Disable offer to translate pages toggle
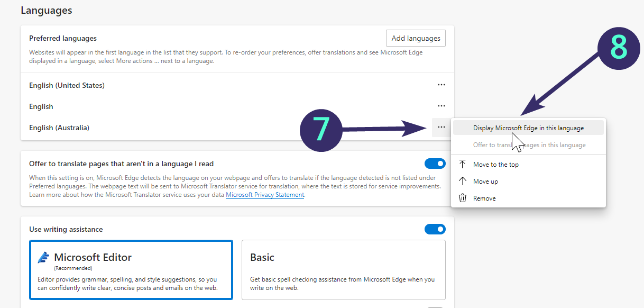Image resolution: width=644 pixels, height=308 pixels. (x=435, y=164)
